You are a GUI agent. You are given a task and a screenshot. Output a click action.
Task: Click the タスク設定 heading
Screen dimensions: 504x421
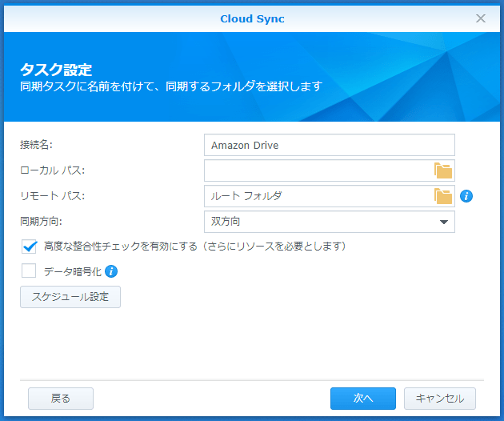[x=56, y=70]
